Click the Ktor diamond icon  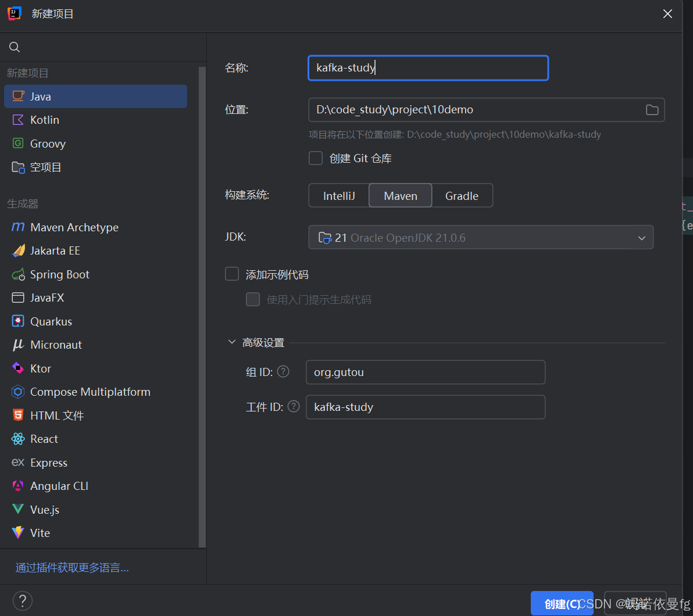(x=18, y=368)
